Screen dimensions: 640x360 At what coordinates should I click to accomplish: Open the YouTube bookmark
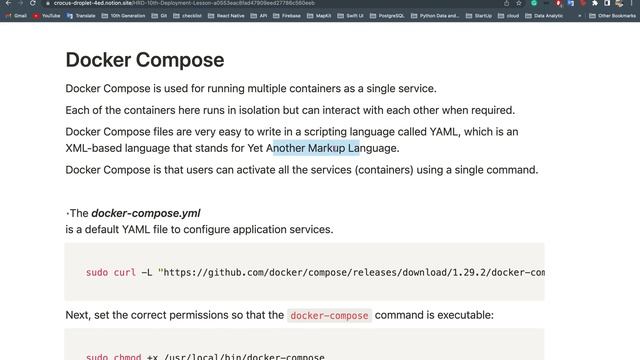[x=47, y=16]
